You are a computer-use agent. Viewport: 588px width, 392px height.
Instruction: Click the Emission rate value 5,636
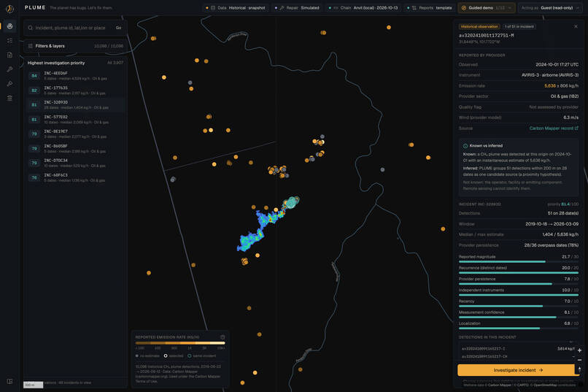click(x=550, y=86)
